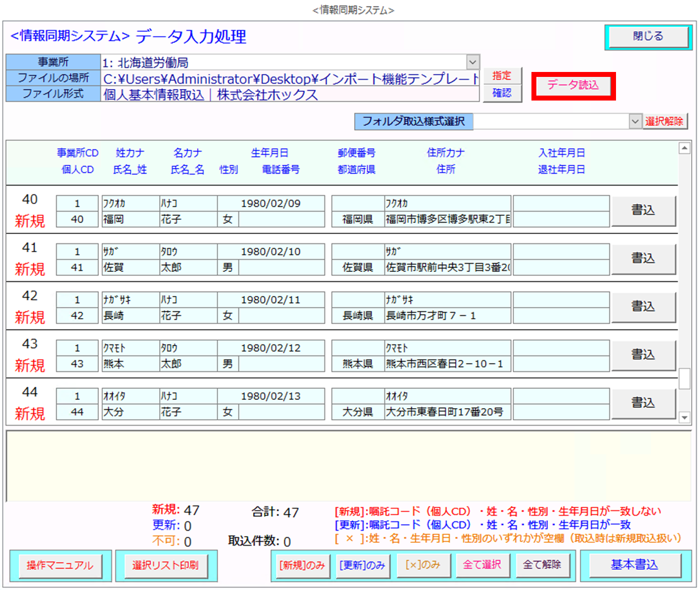The height and width of the screenshot is (590, 700).
Task: Select only new records with [新規]のみ
Action: tap(301, 565)
